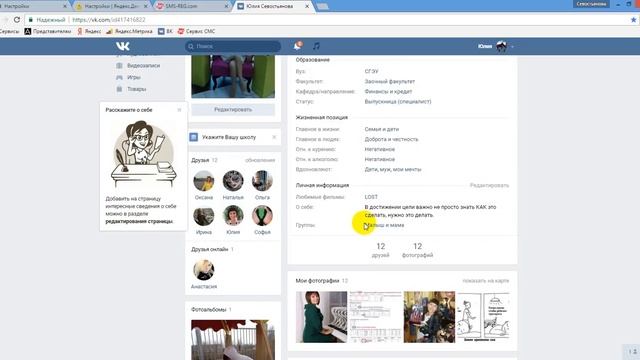The height and width of the screenshot is (360, 640).
Task: Click the Видеозаписи sidebar icon
Action: 119,65
